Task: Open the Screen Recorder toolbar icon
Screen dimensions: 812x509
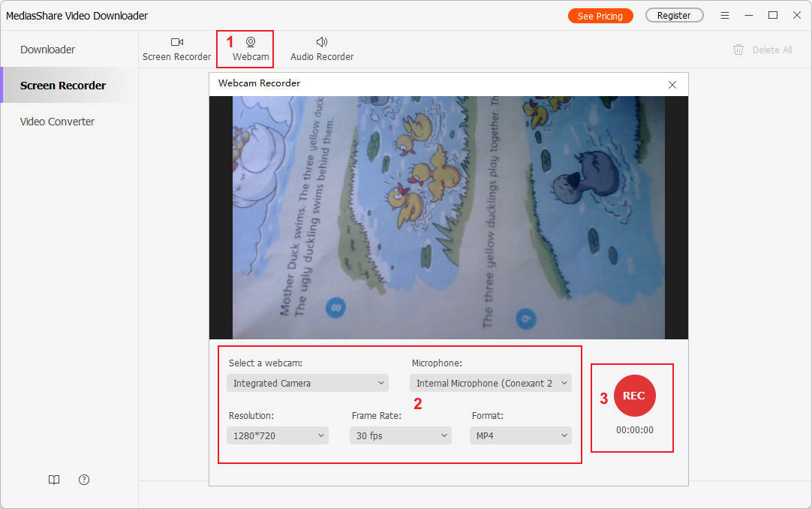Action: pyautogui.click(x=177, y=43)
